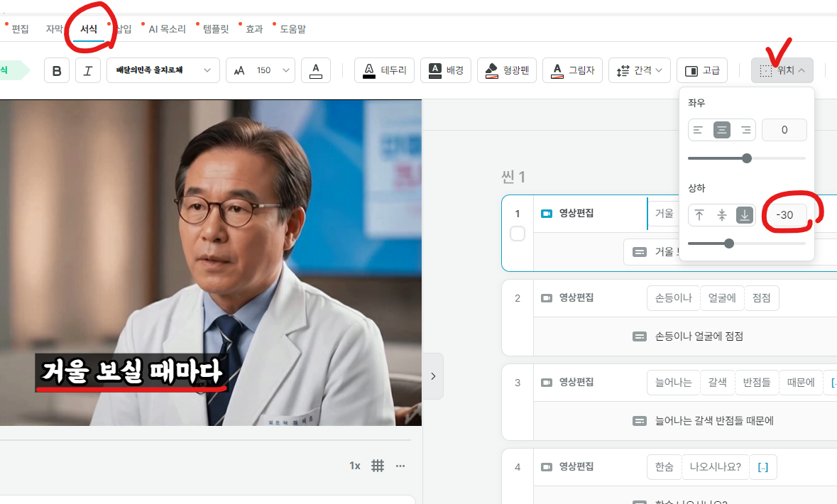Expand the 간격 (spacing) dropdown
The image size is (837, 504).
[639, 70]
